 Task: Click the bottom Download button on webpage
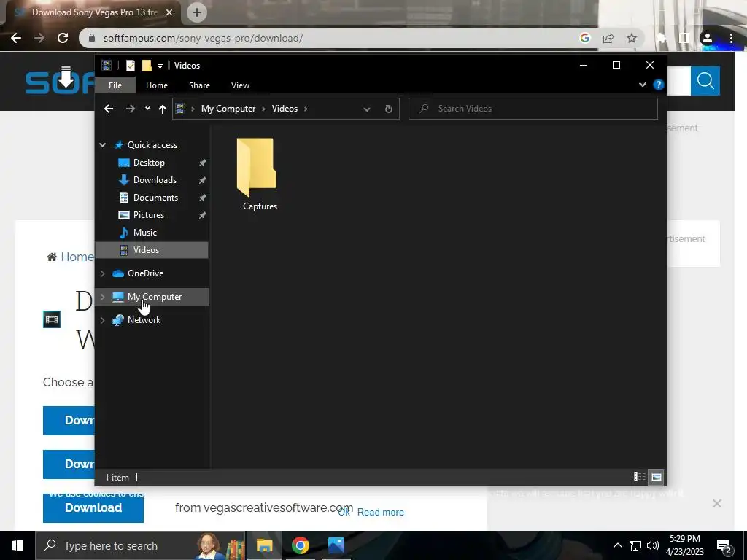pyautogui.click(x=93, y=508)
